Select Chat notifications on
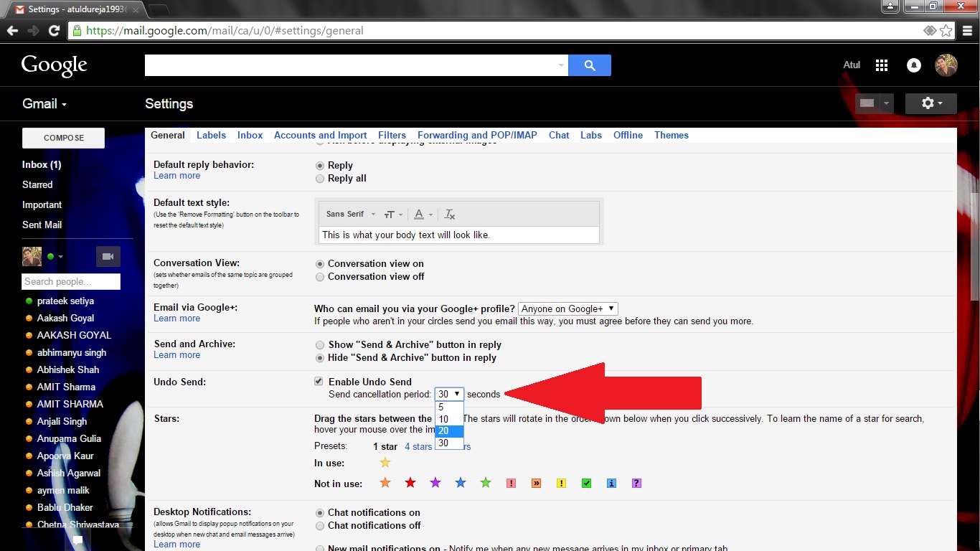 click(x=320, y=513)
